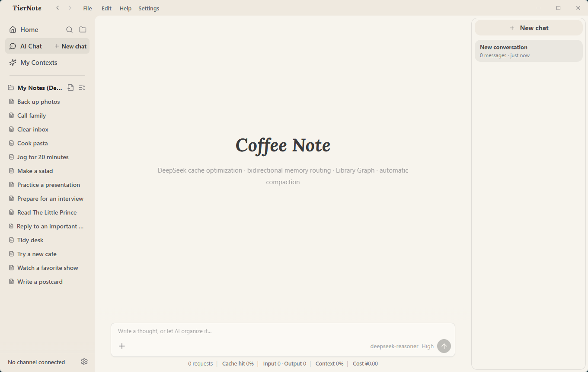Click the folder icon beside Home
Image resolution: width=588 pixels, height=372 pixels.
83,30
